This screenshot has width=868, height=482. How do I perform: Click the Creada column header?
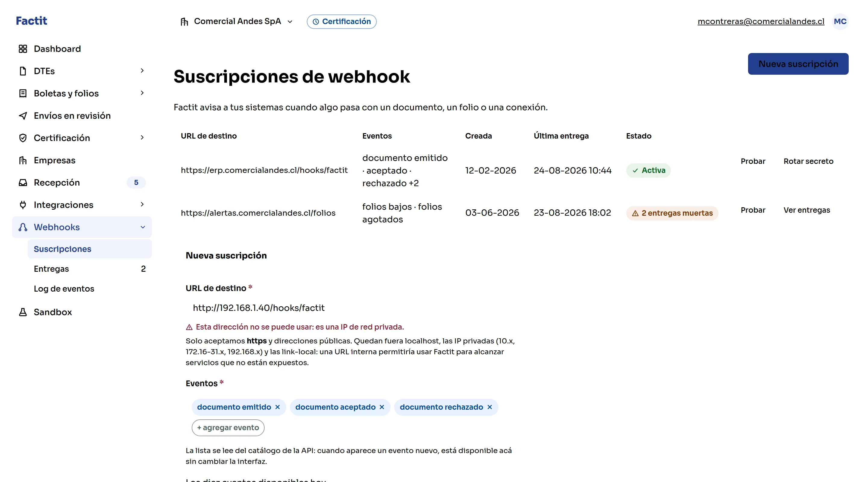point(479,136)
